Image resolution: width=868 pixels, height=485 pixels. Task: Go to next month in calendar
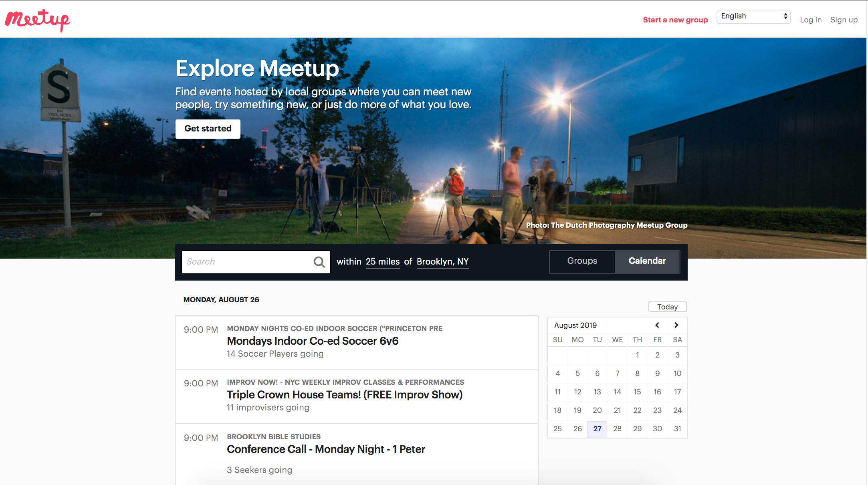[676, 325]
